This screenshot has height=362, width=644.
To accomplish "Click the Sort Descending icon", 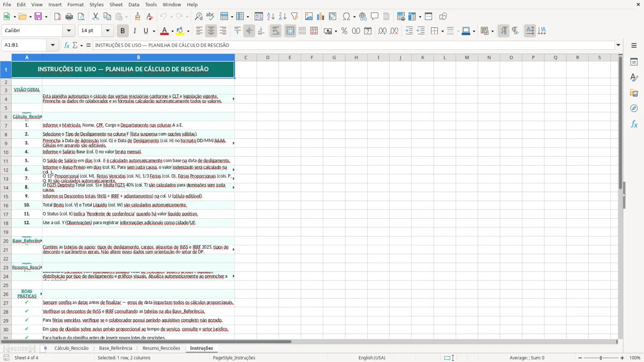I will point(283,17).
